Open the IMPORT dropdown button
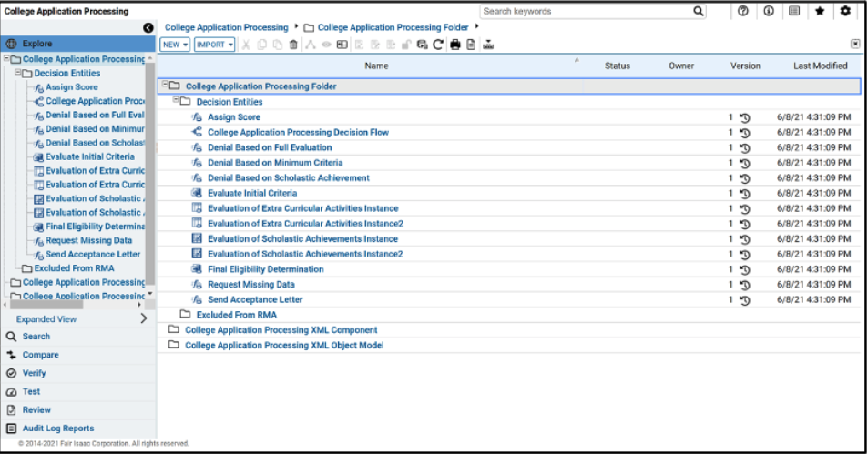 [x=214, y=45]
